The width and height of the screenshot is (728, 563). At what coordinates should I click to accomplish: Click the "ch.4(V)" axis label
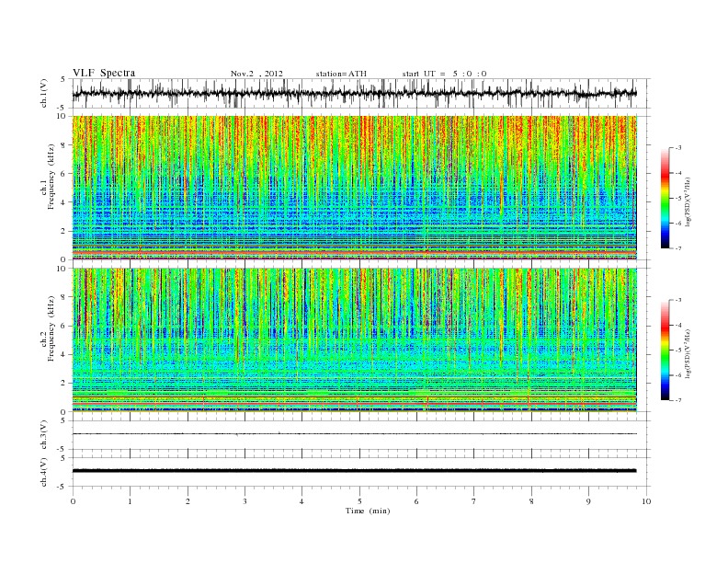point(44,472)
